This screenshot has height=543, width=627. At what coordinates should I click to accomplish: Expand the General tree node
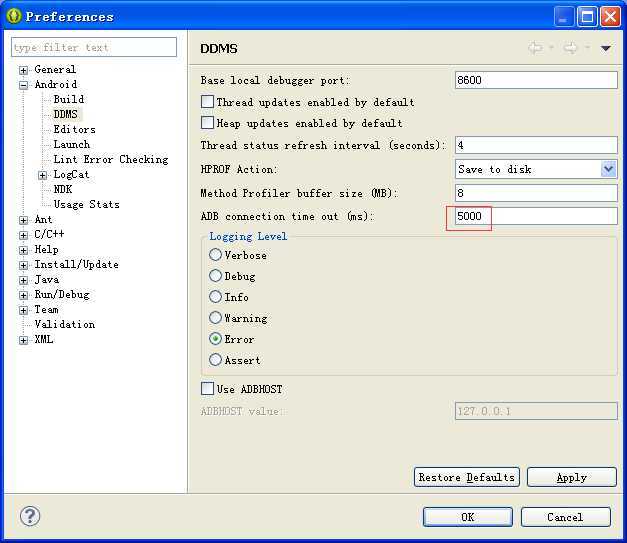[x=24, y=70]
